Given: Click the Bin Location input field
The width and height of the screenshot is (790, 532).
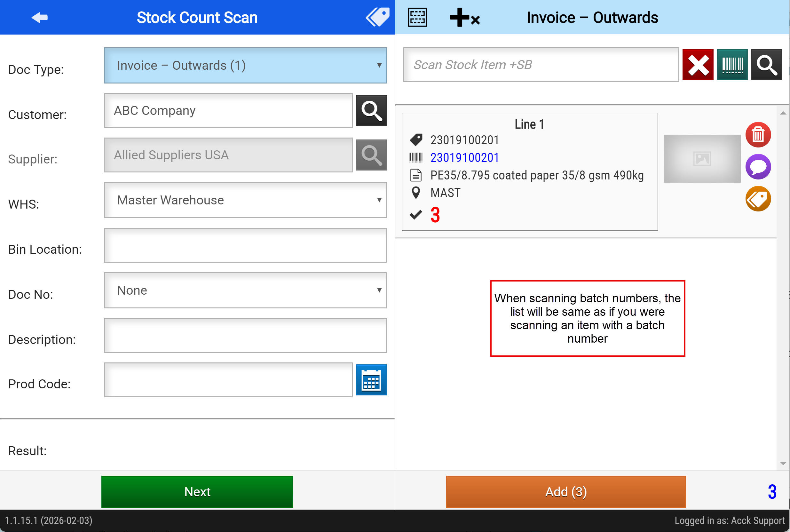Looking at the screenshot, I should click(x=245, y=245).
